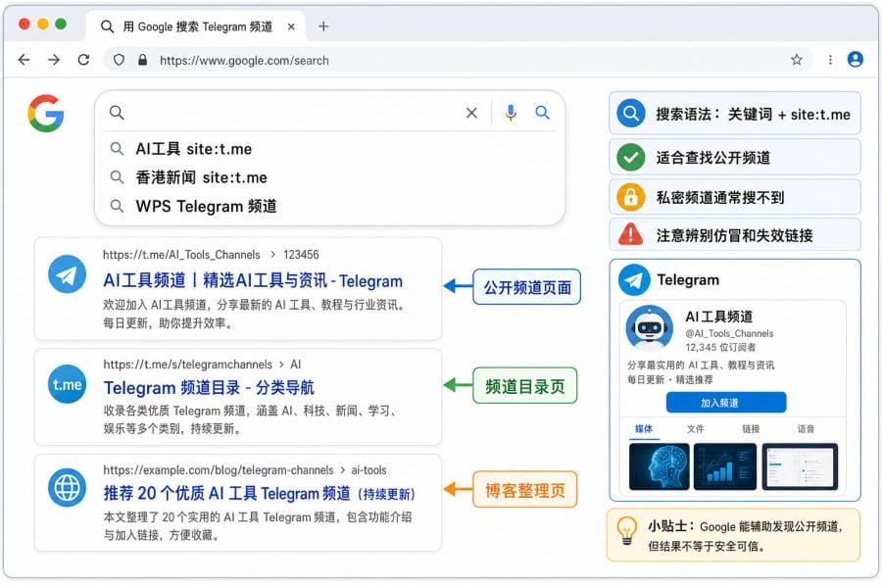Screen dimensions: 882x588
Task: Click into the Google search input field
Action: tap(292, 113)
